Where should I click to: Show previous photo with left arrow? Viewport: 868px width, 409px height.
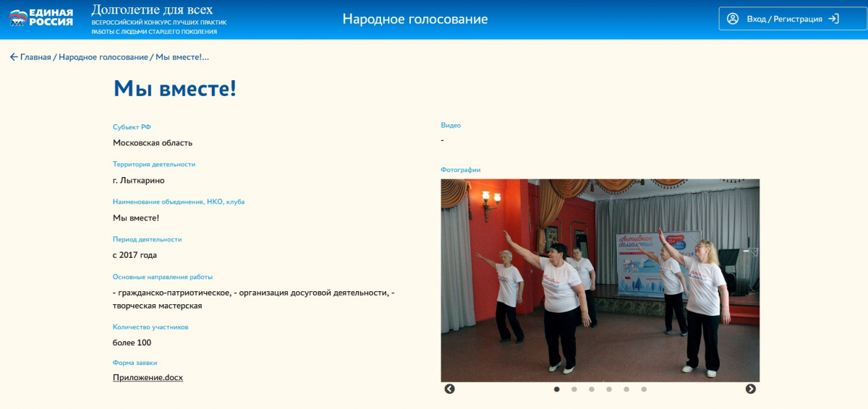[x=449, y=389]
